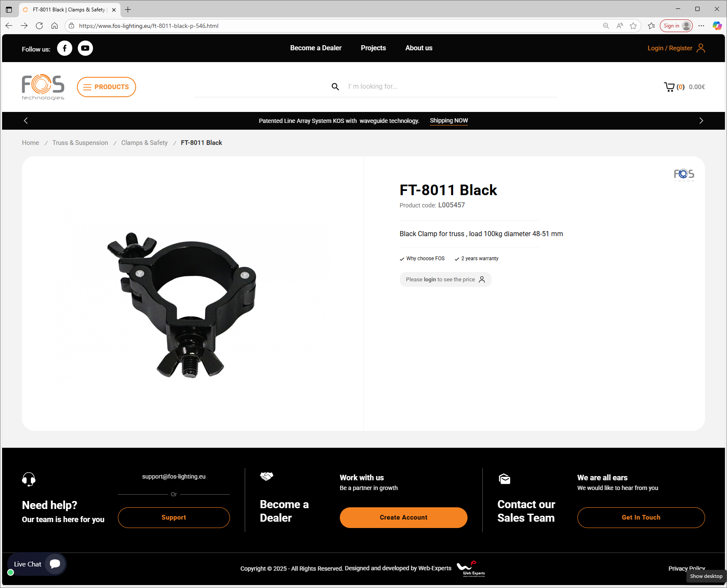This screenshot has width=727, height=588.
Task: Add page to favorites star icon
Action: [633, 26]
